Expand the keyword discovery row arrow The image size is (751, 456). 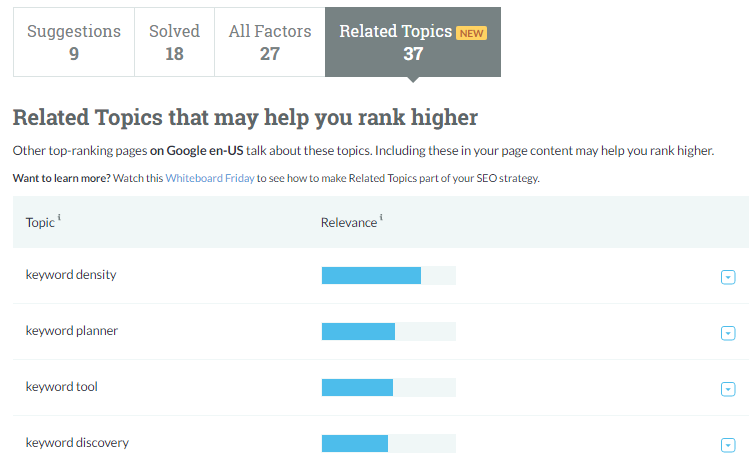pos(728,445)
